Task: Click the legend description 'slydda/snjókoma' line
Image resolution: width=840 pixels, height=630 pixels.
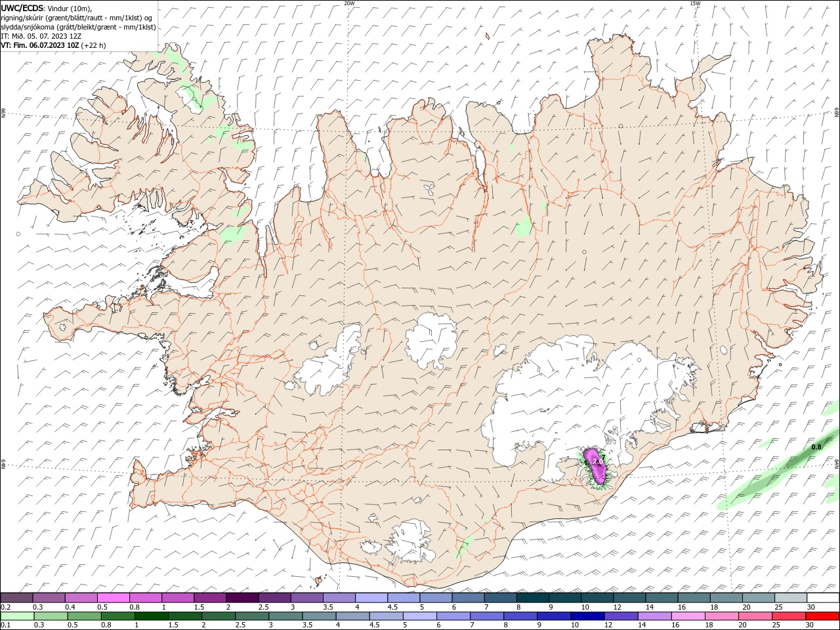Action: [79, 27]
